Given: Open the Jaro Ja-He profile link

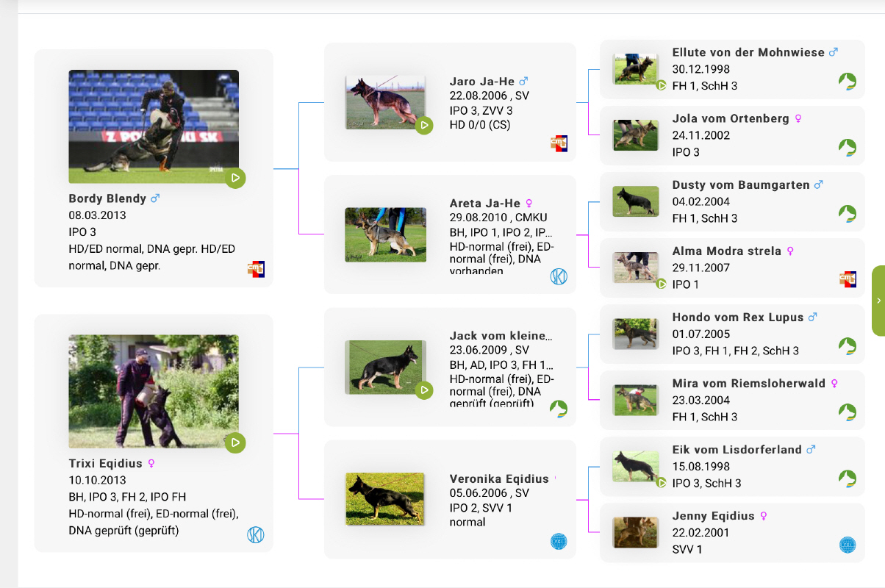Looking at the screenshot, I should (482, 82).
